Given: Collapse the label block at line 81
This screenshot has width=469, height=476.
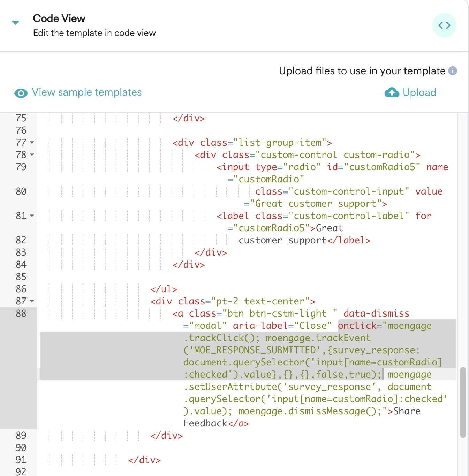Looking at the screenshot, I should [32, 216].
